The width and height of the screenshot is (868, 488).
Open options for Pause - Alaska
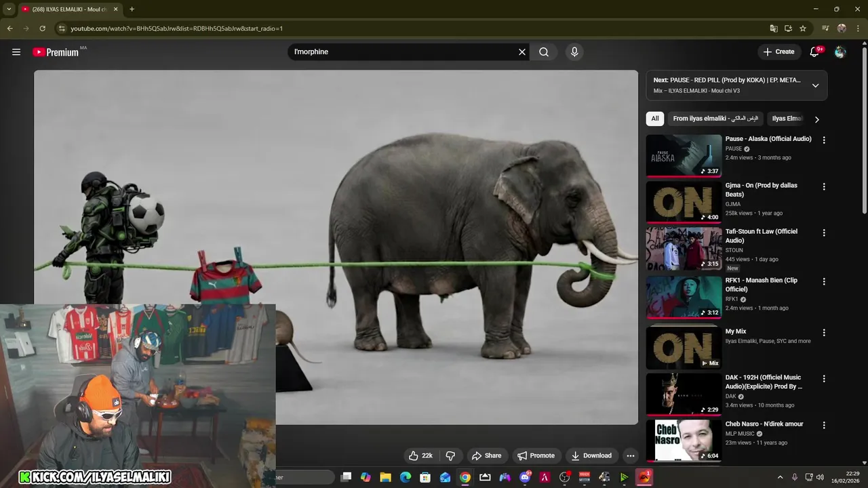tap(824, 140)
